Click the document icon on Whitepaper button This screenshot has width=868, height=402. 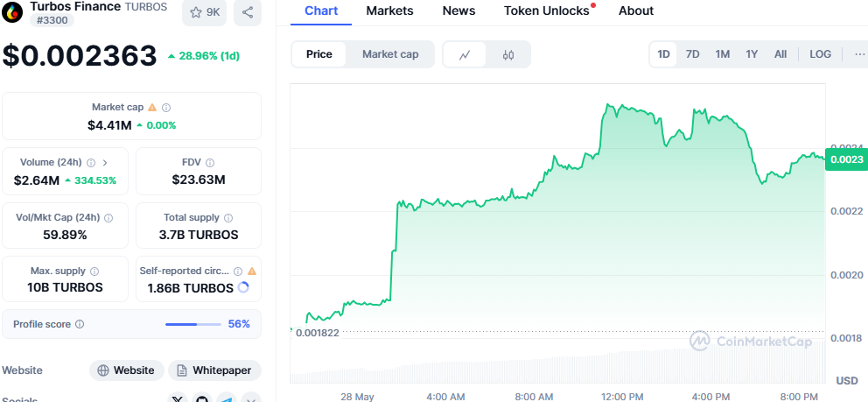click(x=182, y=370)
